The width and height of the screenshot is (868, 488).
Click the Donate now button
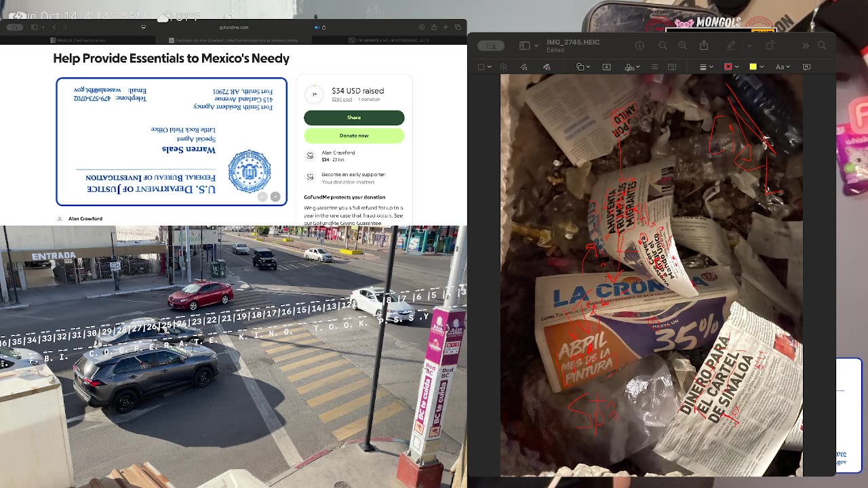(354, 136)
